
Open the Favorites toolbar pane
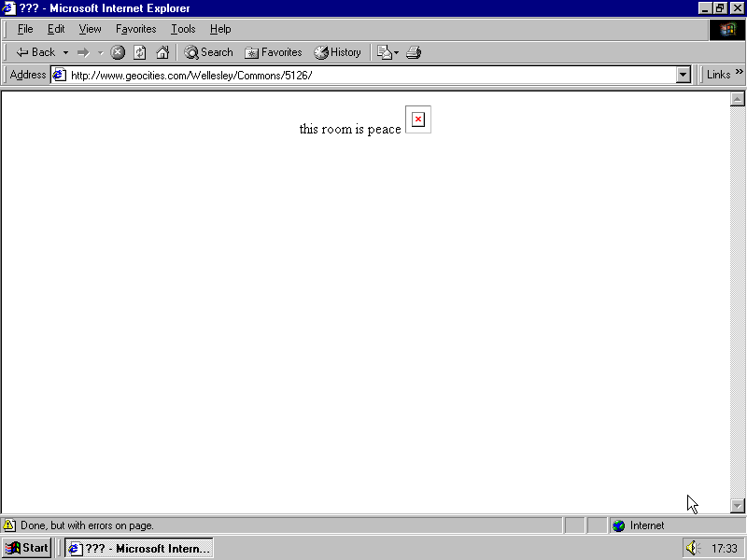273,52
